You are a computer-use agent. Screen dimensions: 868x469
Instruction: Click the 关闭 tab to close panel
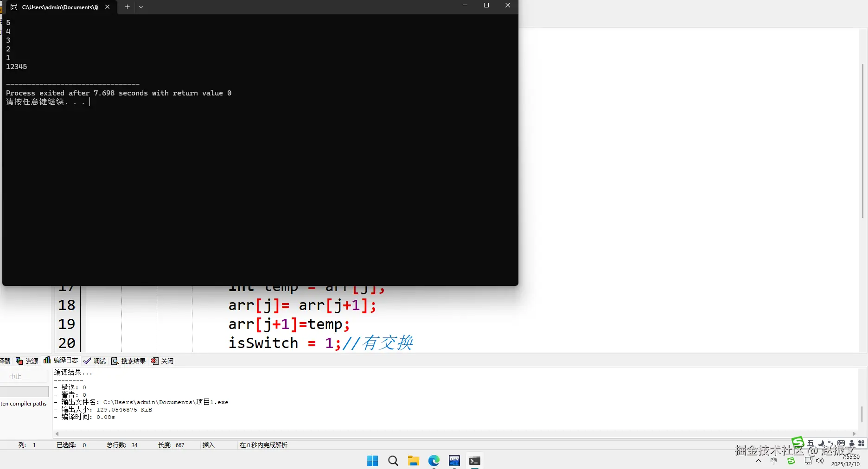point(162,361)
